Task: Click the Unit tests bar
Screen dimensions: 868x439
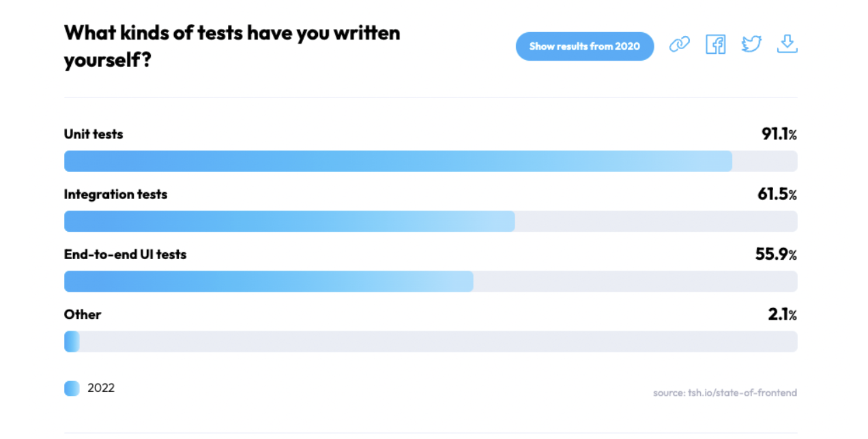Action: tap(431, 161)
